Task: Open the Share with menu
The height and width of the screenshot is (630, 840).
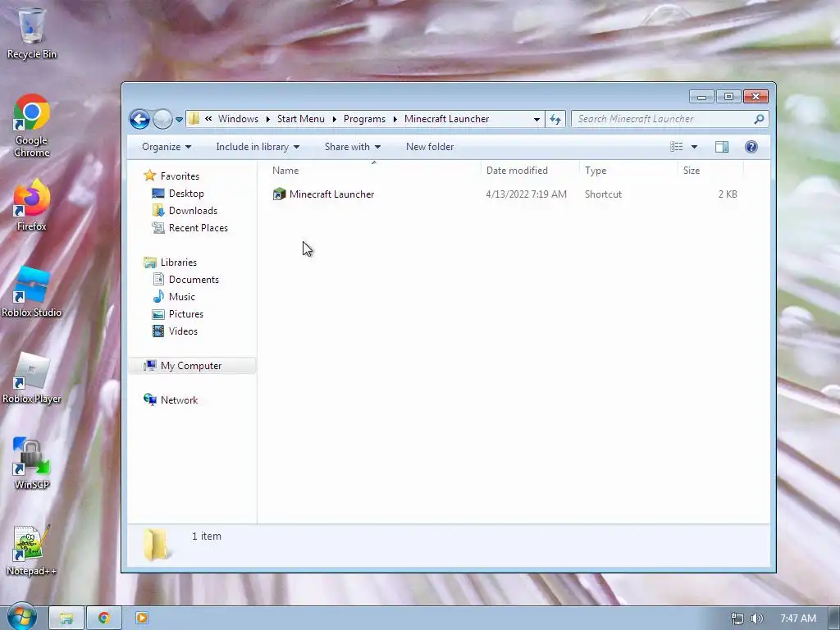Action: click(x=353, y=147)
